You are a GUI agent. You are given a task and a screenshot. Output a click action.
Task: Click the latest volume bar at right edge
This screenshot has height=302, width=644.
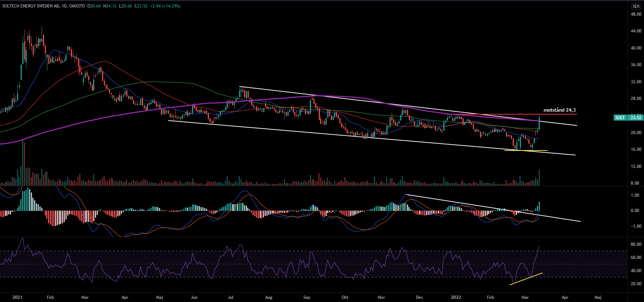[x=539, y=178]
